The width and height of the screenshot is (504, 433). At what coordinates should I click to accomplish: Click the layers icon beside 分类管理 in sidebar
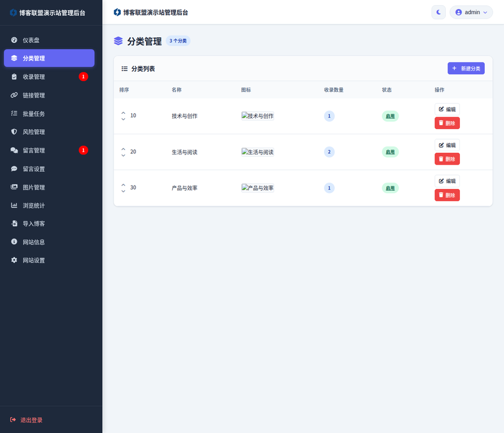[x=14, y=58]
